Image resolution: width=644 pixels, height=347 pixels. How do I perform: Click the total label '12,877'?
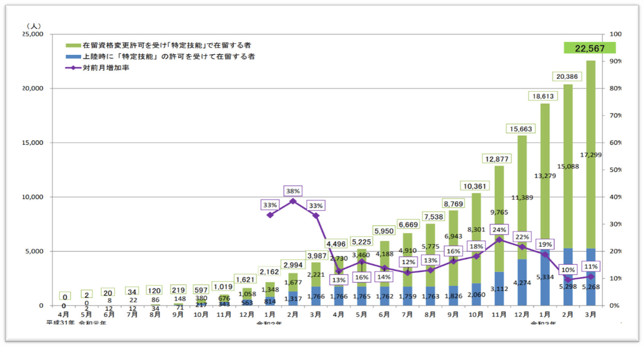[497, 159]
